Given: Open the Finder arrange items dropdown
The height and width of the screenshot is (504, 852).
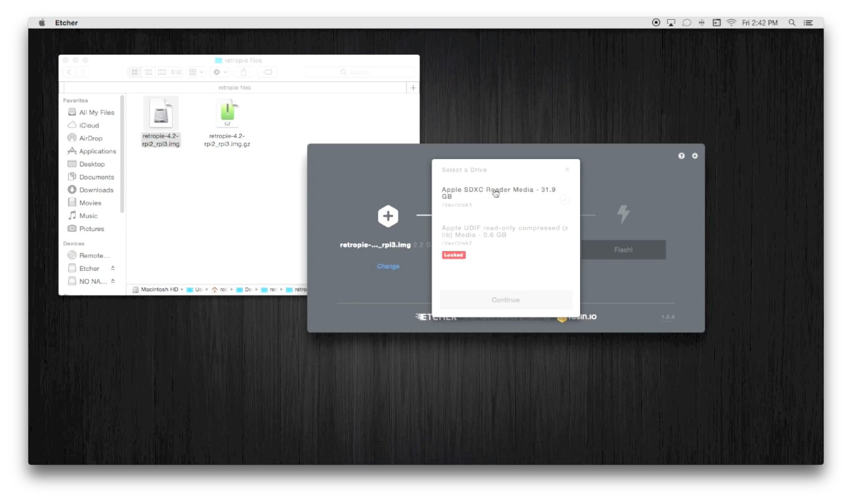Looking at the screenshot, I should click(x=196, y=72).
